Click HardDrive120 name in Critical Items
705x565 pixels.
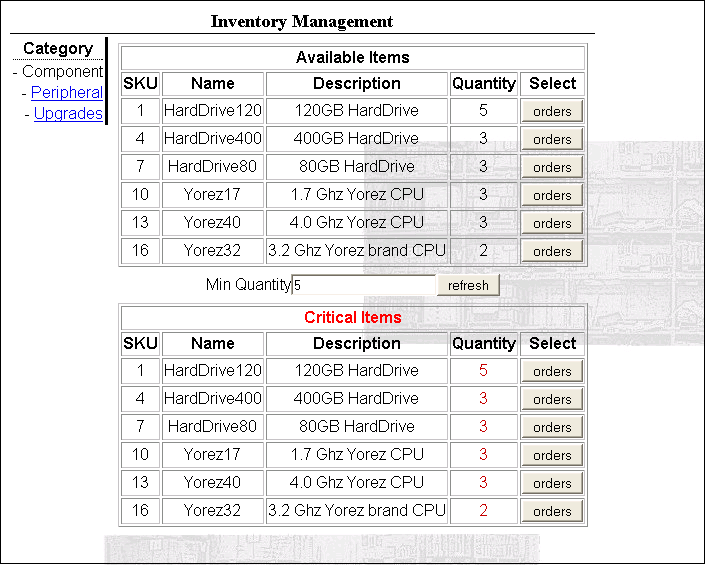tap(213, 371)
